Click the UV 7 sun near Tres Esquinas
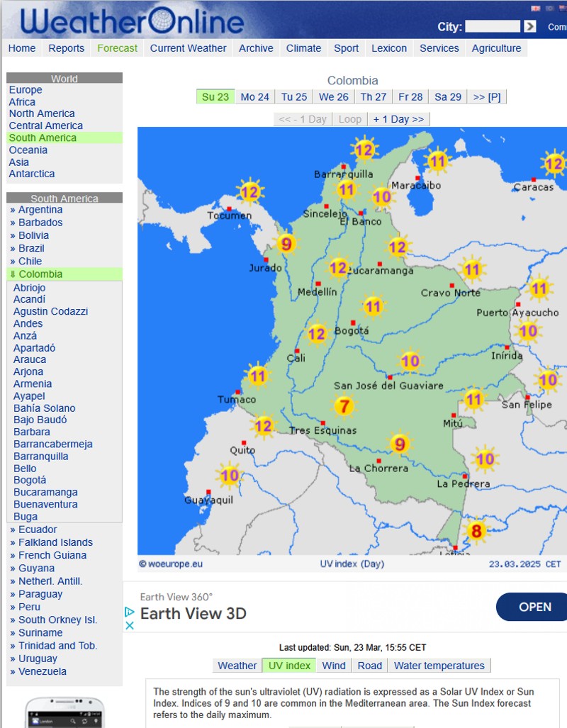The width and height of the screenshot is (567, 728). click(344, 407)
